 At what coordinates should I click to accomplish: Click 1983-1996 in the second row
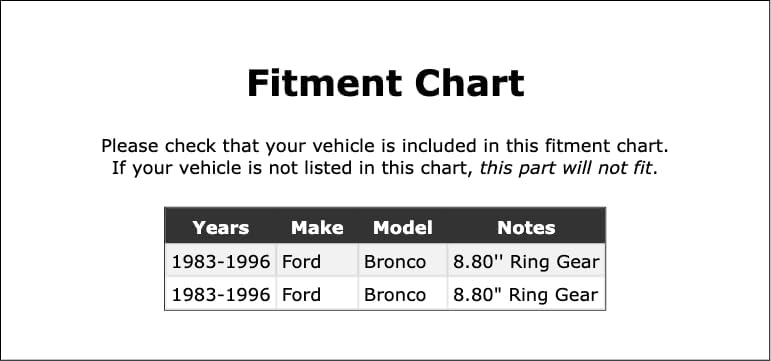[x=221, y=295]
